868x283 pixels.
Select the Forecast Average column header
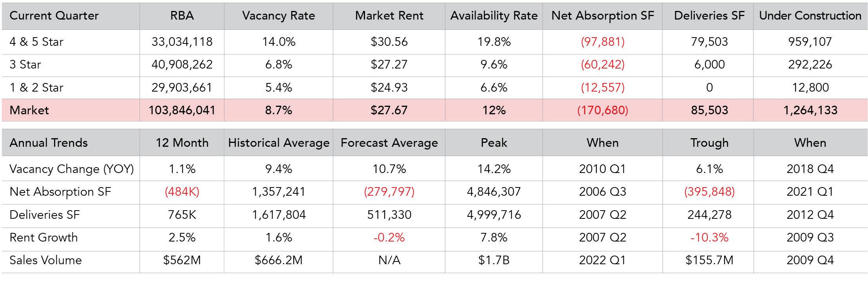[389, 142]
